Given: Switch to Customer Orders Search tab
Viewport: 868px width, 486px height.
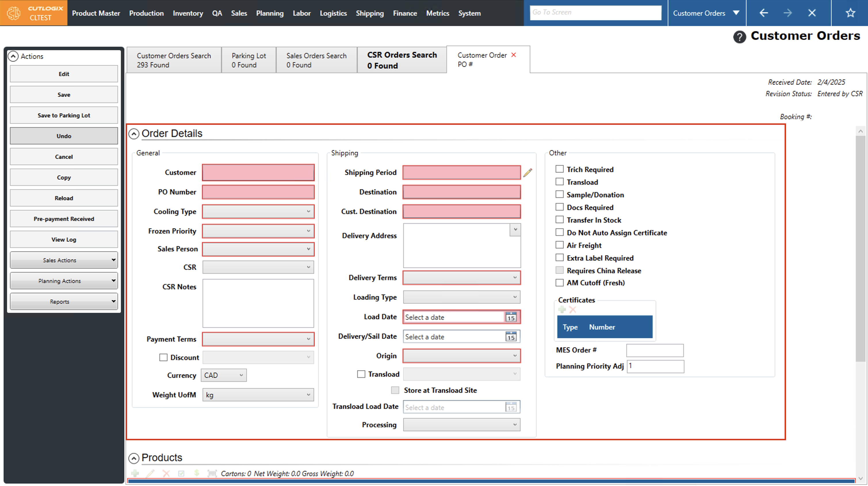Looking at the screenshot, I should point(174,60).
